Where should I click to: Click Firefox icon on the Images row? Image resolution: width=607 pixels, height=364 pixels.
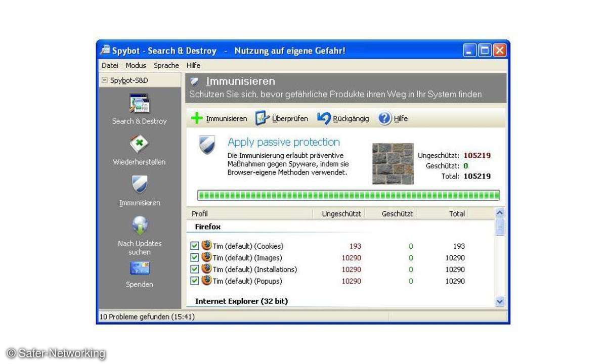[206, 257]
